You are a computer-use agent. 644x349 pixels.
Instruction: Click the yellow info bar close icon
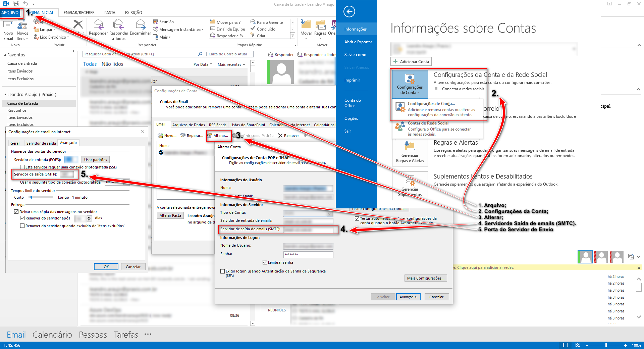point(639,268)
